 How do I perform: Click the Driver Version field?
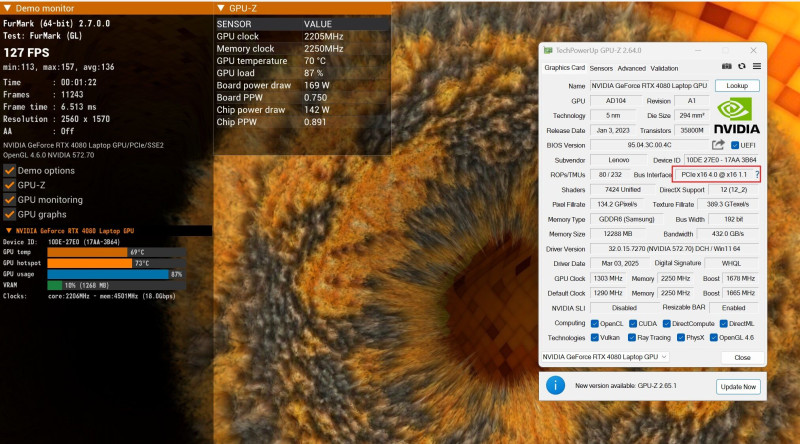(x=674, y=249)
